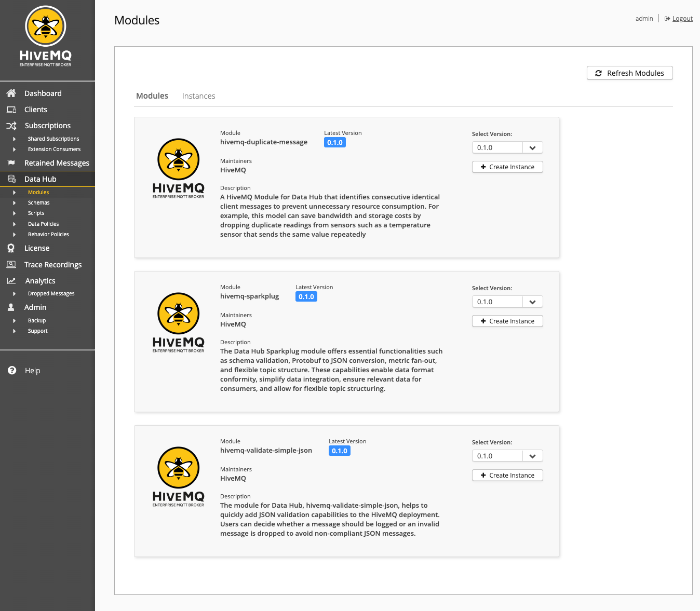Expand Data Policies arrow in sidebar

[x=15, y=224]
